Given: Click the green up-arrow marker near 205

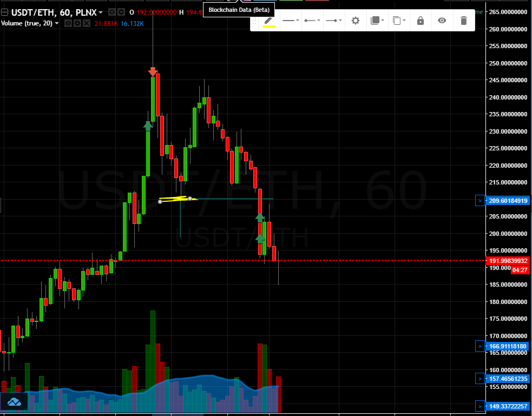Looking at the screenshot, I should (x=260, y=217).
